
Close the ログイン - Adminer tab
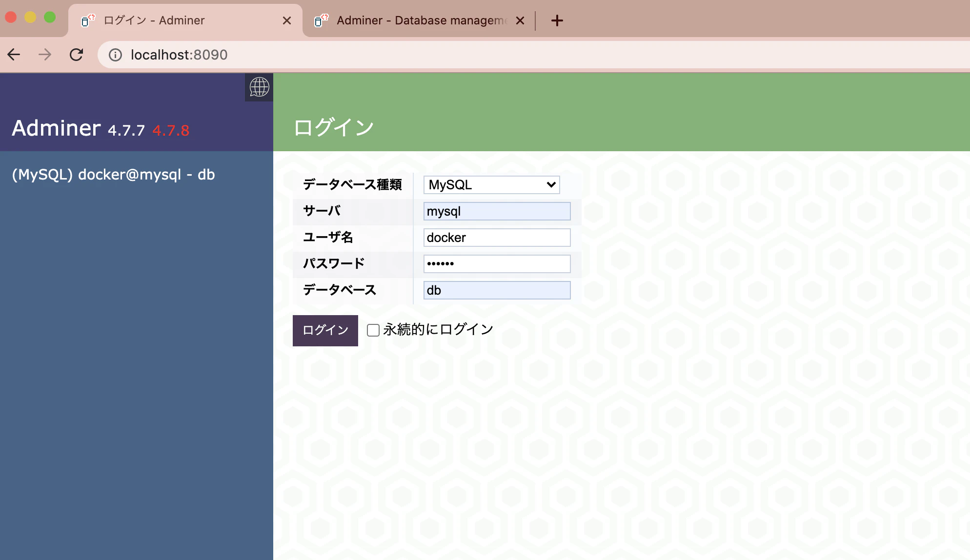pyautogui.click(x=287, y=20)
